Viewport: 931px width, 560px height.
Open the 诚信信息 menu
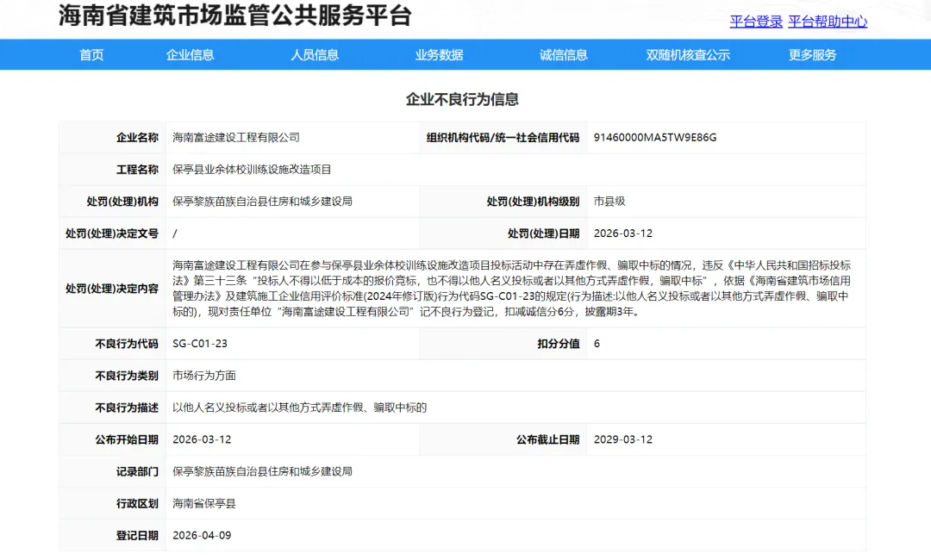click(564, 54)
